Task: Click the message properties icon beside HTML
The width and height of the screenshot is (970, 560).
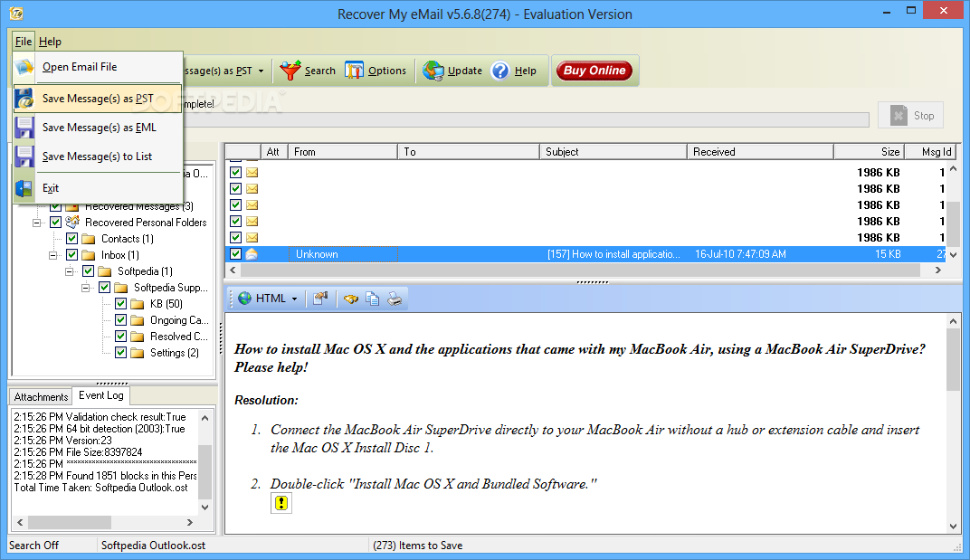Action: pyautogui.click(x=320, y=299)
